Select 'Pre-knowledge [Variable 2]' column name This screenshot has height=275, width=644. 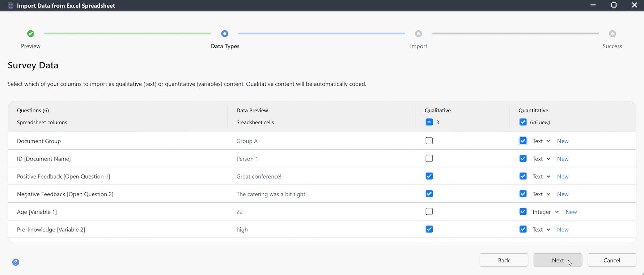(51, 230)
